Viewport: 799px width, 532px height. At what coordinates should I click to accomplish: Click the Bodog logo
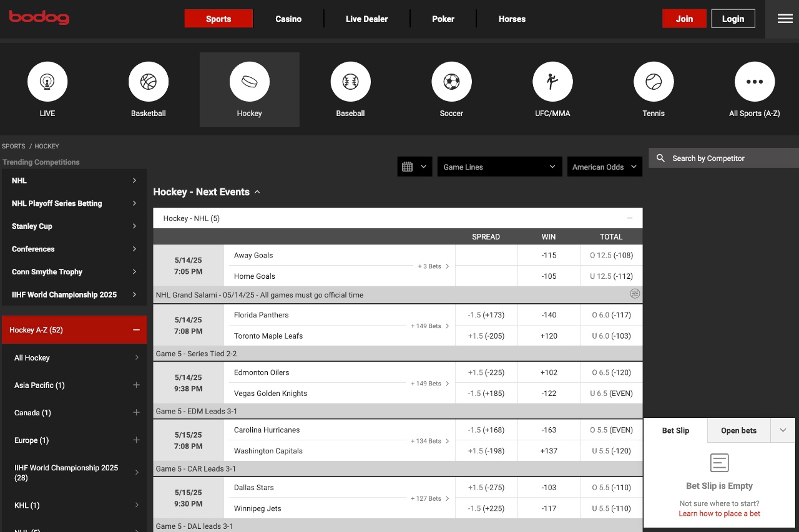click(x=39, y=17)
